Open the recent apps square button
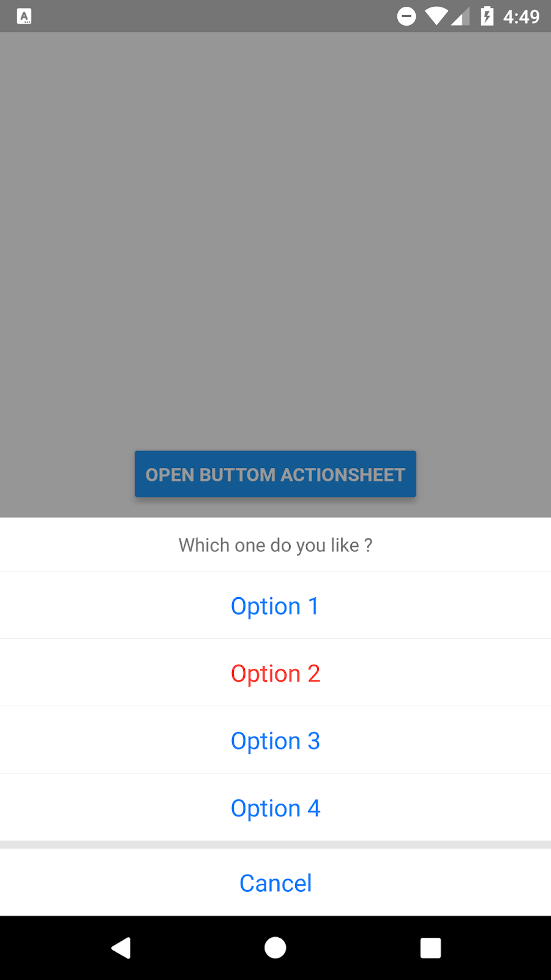 click(430, 947)
